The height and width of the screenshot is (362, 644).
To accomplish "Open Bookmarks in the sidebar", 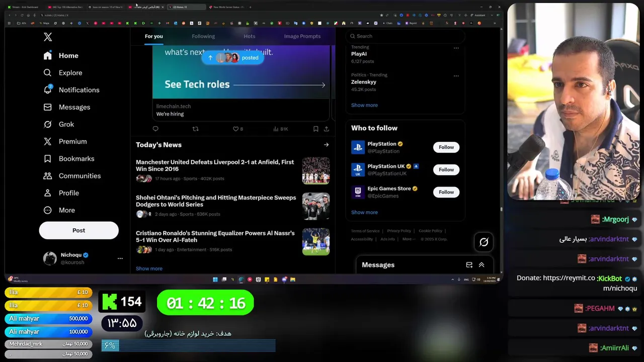I will click(x=69, y=158).
